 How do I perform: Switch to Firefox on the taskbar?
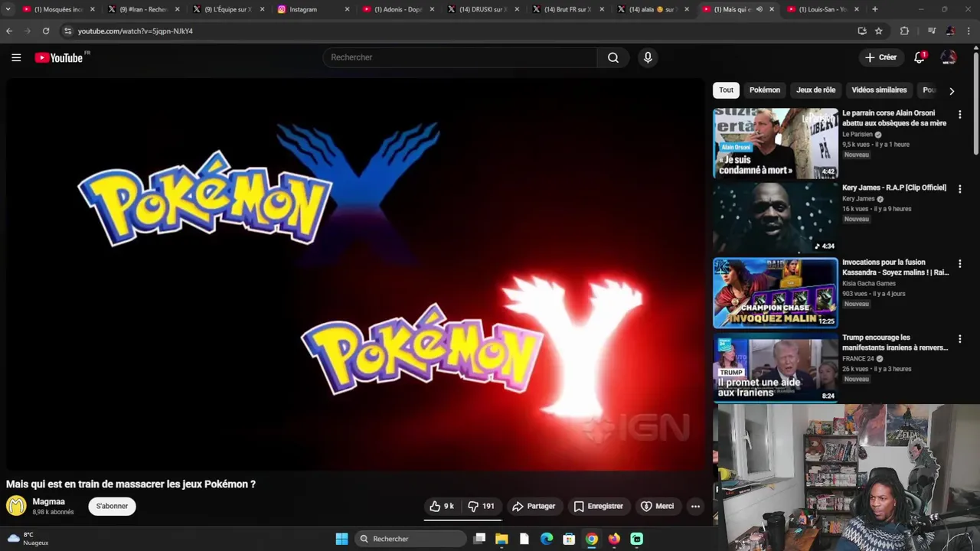click(614, 539)
